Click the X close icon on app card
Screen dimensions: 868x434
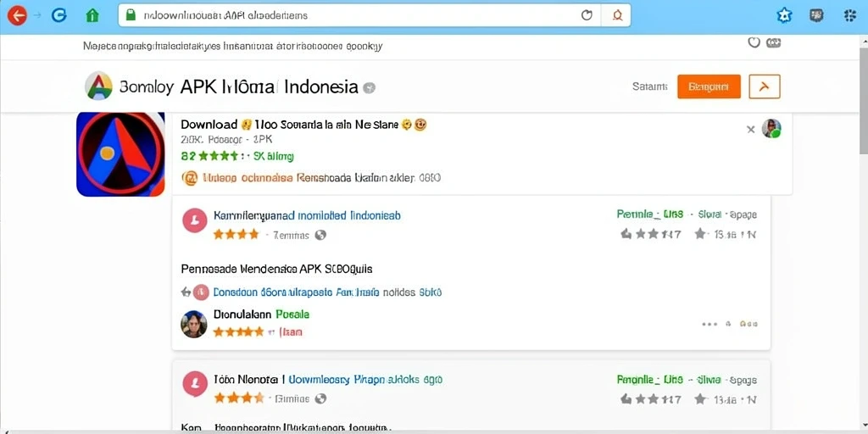coord(751,129)
